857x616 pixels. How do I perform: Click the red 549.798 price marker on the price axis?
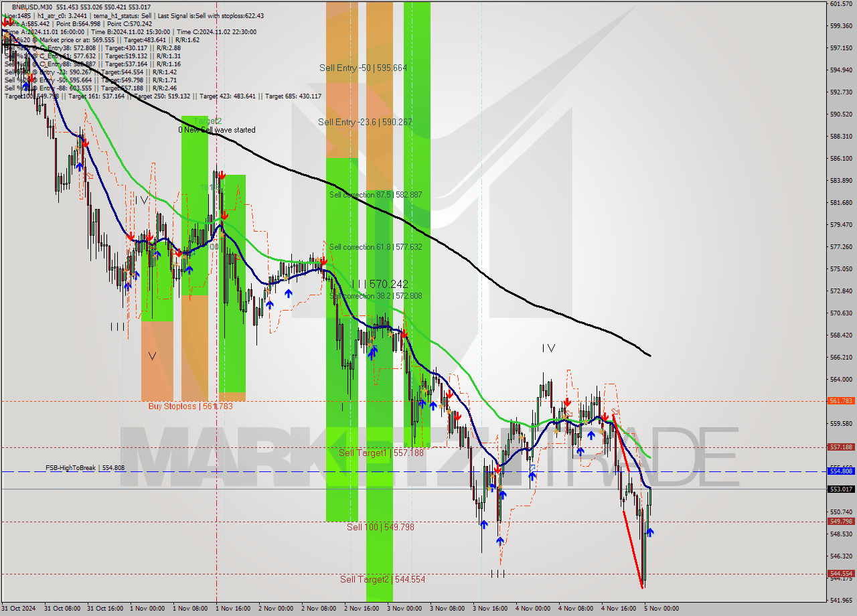pos(841,521)
